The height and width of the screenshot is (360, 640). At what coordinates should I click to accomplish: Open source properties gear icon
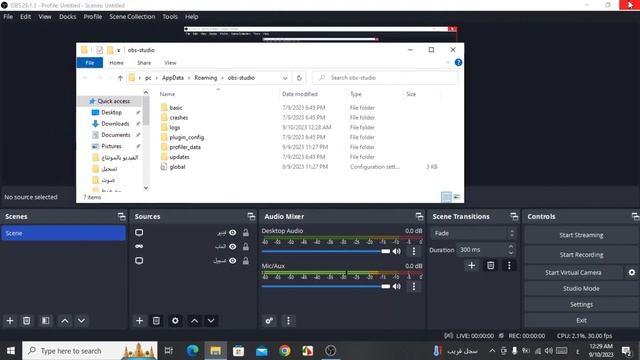click(x=175, y=321)
